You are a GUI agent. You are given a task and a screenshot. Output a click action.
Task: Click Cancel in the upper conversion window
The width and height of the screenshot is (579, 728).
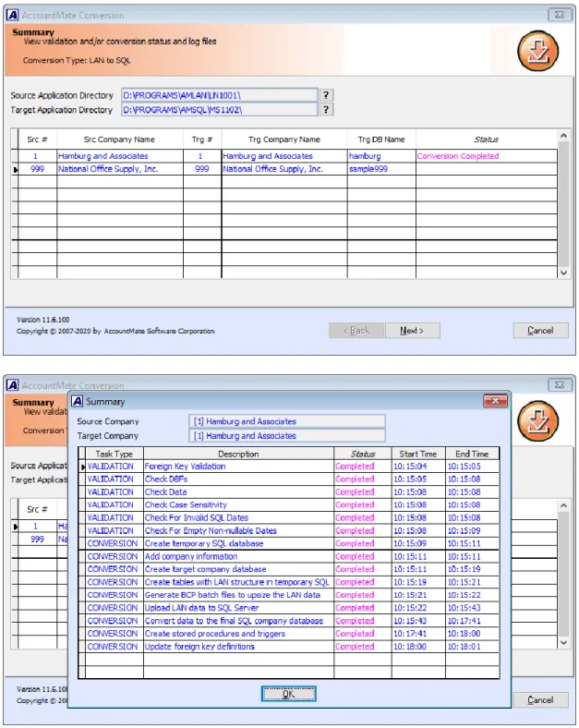click(x=540, y=331)
